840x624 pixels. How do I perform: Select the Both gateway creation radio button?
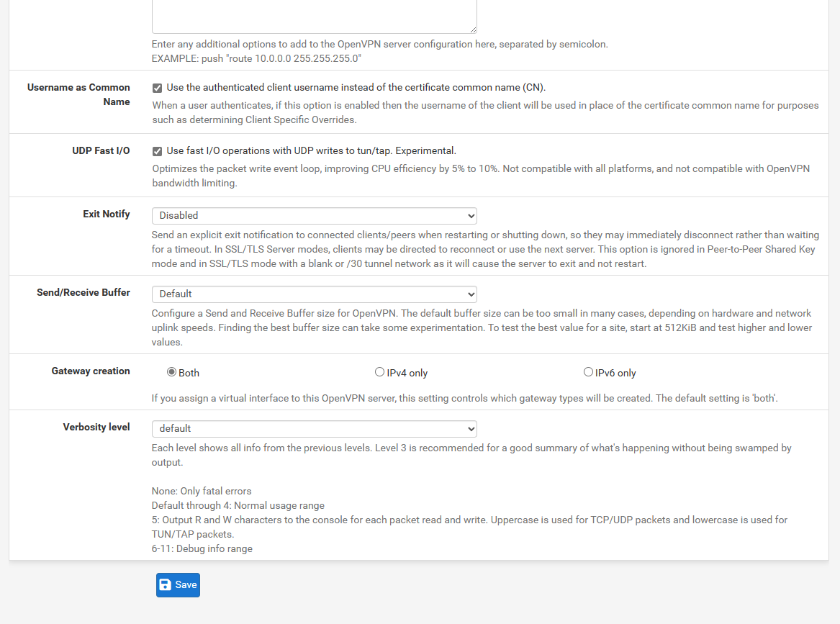click(171, 372)
